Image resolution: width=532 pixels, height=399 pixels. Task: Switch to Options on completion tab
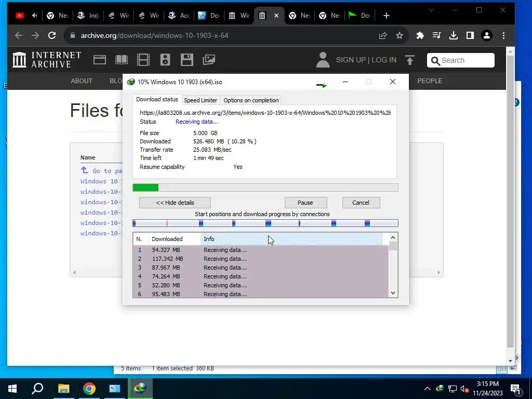tap(251, 100)
